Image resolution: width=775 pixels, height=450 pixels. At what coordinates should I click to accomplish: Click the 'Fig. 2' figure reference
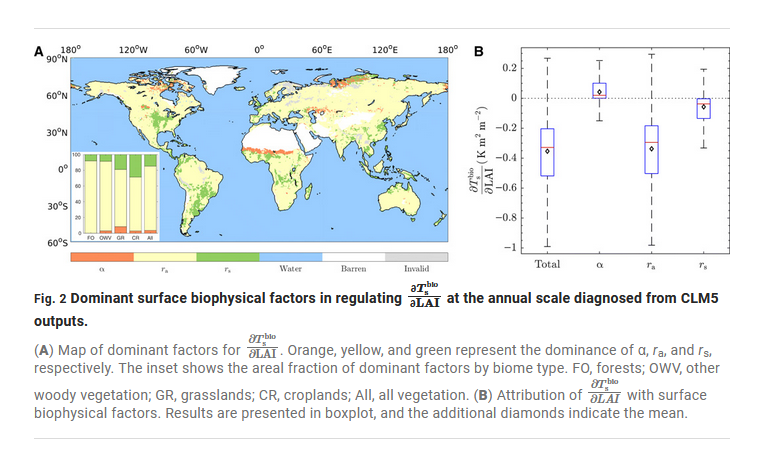(50, 299)
